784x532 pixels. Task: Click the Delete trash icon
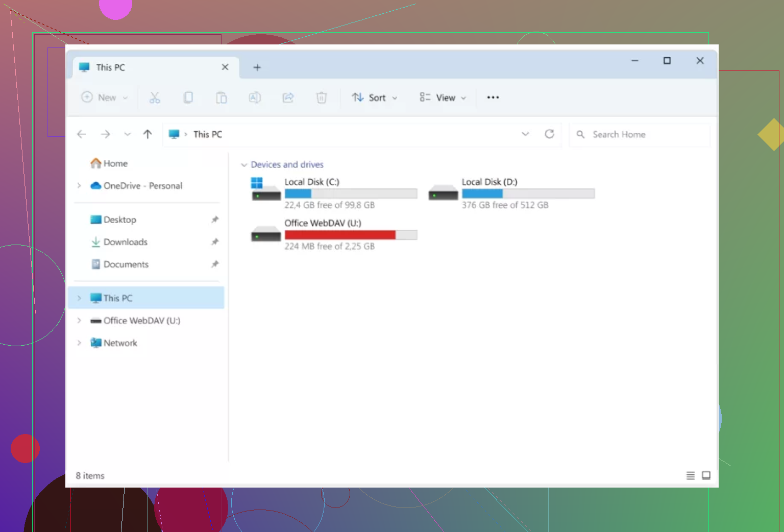[322, 98]
